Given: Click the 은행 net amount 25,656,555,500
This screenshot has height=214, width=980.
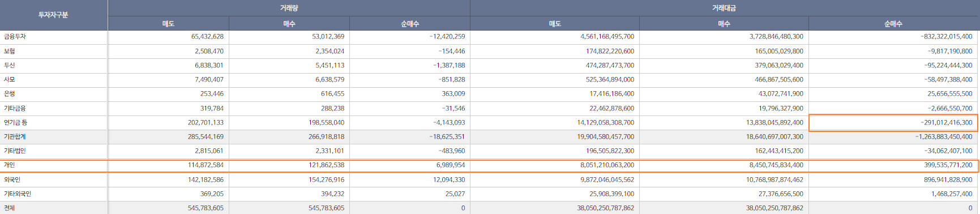Looking at the screenshot, I should click(950, 94).
